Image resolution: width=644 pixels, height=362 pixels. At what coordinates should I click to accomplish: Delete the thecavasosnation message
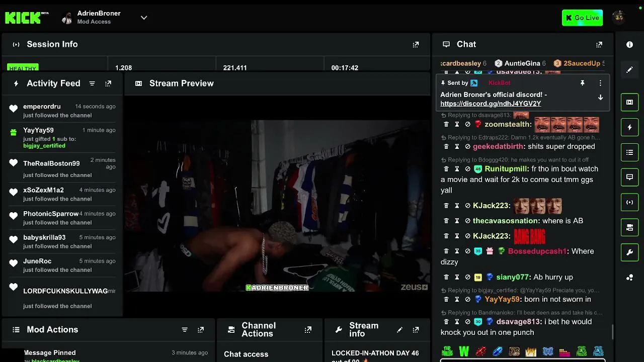pyautogui.click(x=446, y=221)
